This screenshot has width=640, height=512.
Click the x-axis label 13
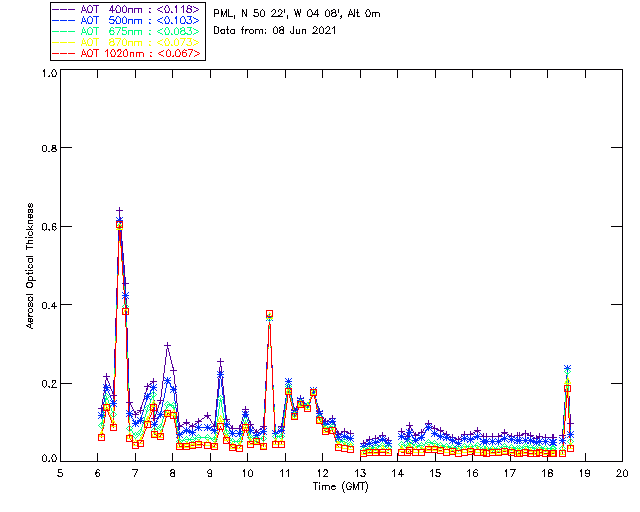pyautogui.click(x=360, y=473)
